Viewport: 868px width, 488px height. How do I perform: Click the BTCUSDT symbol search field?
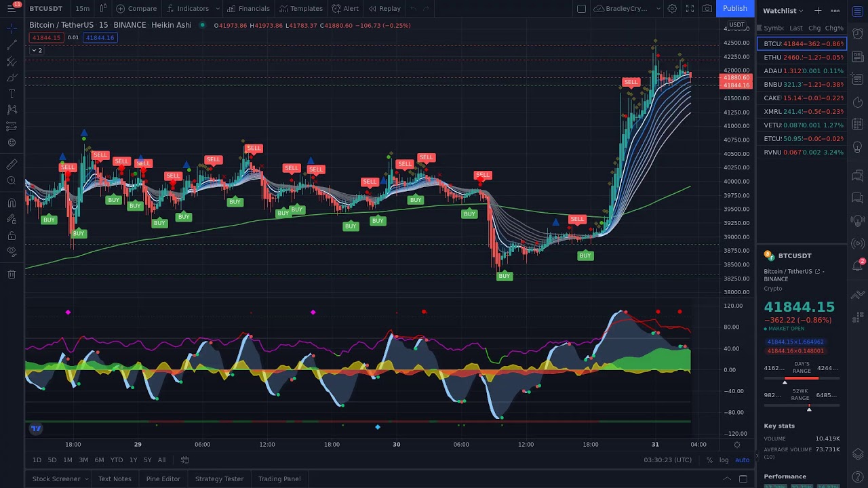coord(46,8)
